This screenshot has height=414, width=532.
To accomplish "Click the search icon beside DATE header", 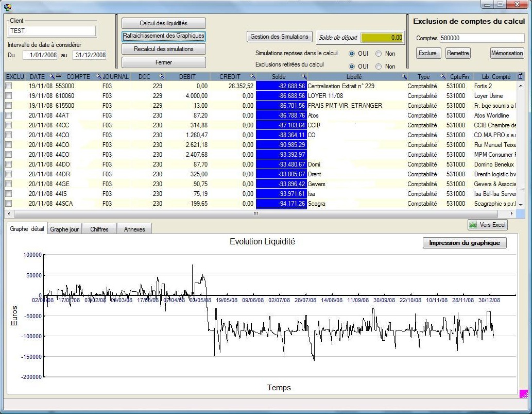I will click(52, 76).
